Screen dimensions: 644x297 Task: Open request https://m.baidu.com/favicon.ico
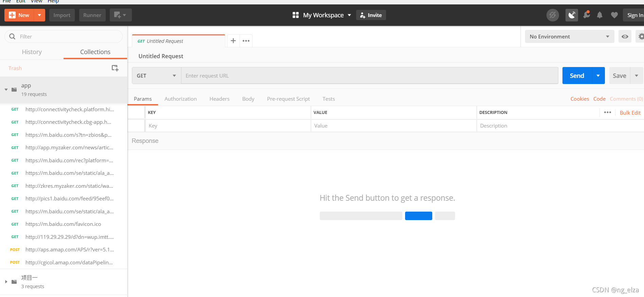64,224
